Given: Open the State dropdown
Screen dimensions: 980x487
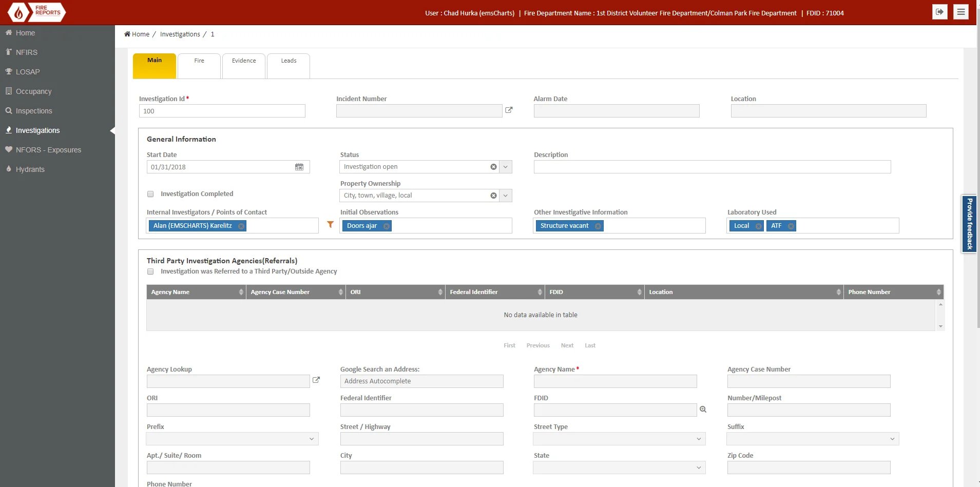Looking at the screenshot, I should [x=619, y=467].
